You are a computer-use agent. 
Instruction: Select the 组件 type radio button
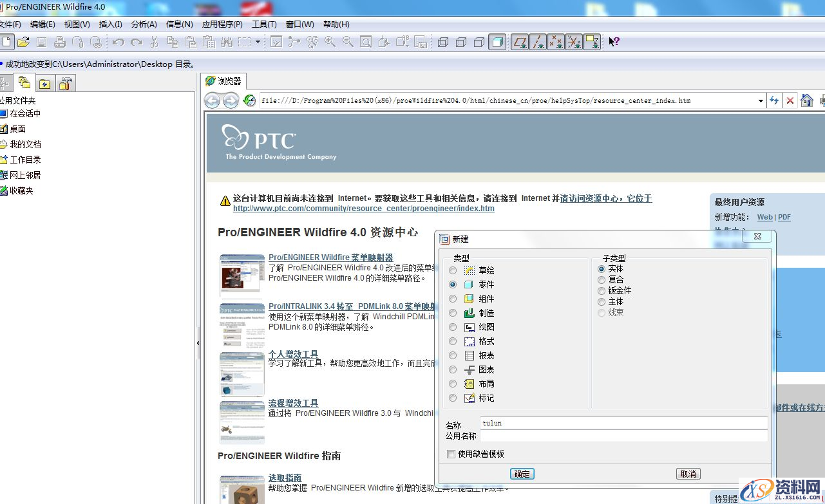point(453,299)
